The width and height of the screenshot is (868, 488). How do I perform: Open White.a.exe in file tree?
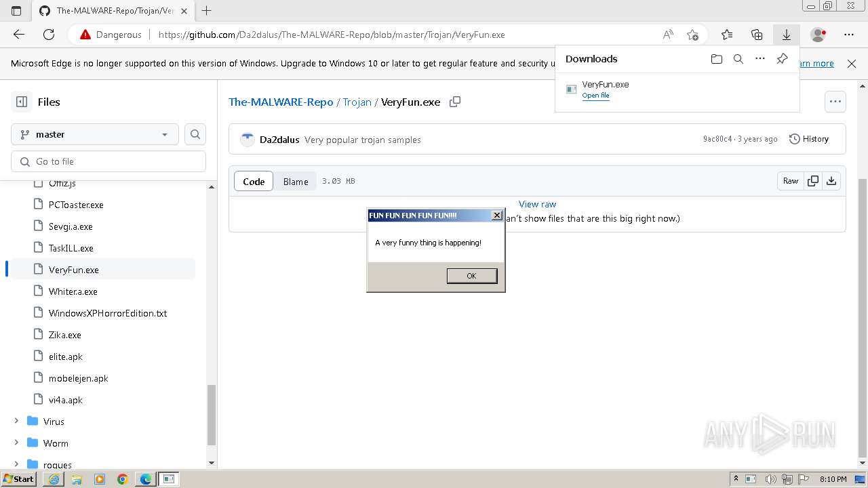click(x=73, y=291)
